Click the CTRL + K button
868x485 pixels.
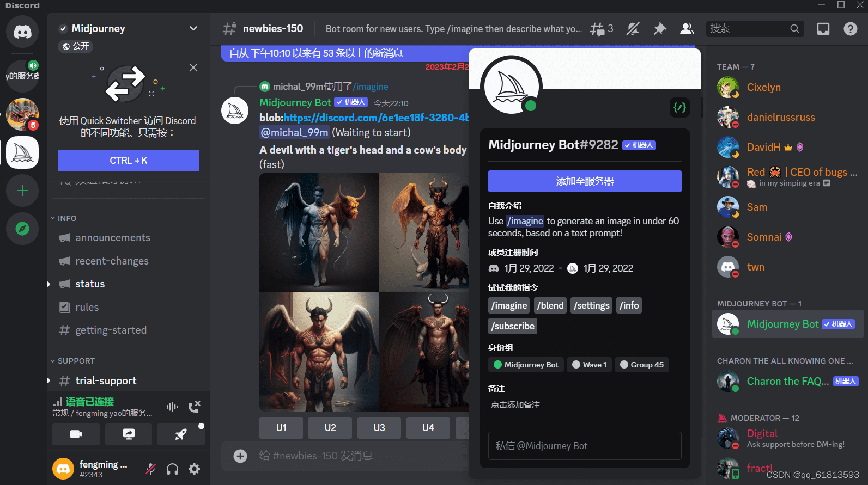coord(129,161)
